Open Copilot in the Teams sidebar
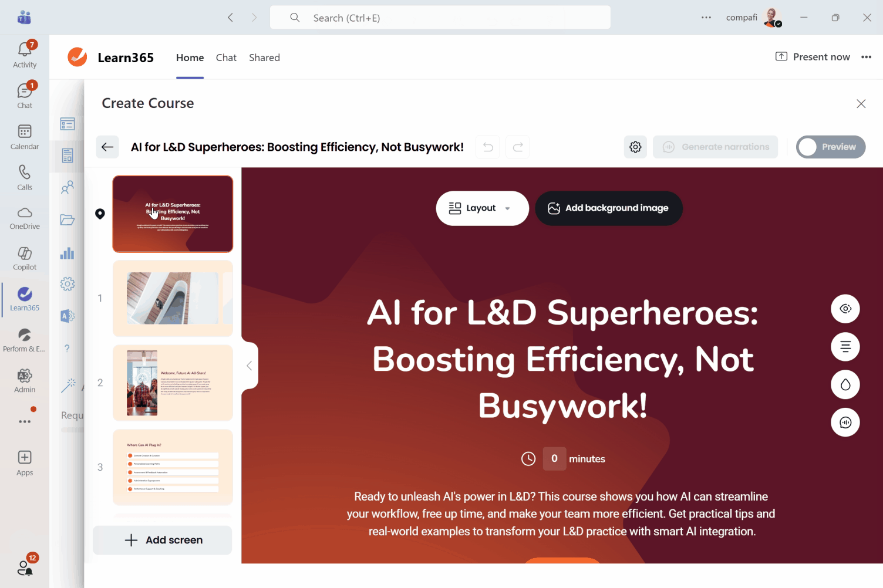 [x=25, y=258]
